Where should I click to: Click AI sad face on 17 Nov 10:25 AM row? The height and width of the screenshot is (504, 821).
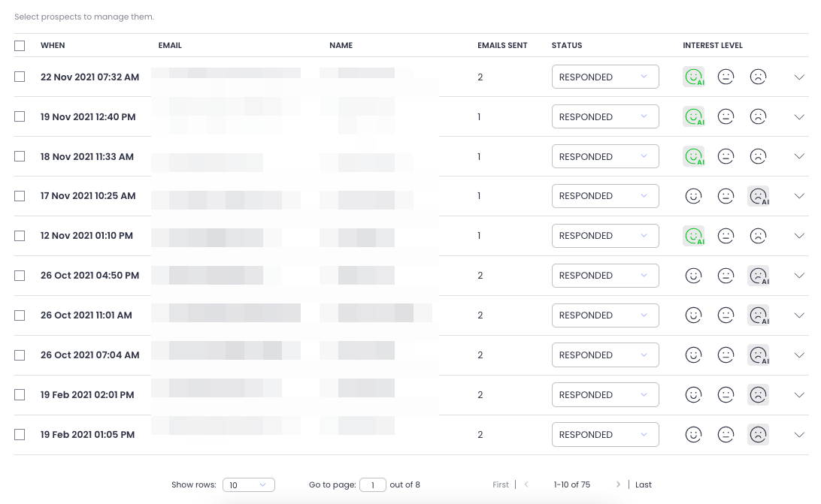(758, 196)
